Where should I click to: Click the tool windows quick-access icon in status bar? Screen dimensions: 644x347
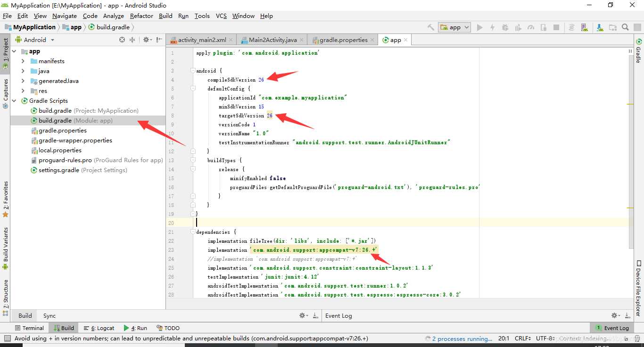click(x=7, y=338)
